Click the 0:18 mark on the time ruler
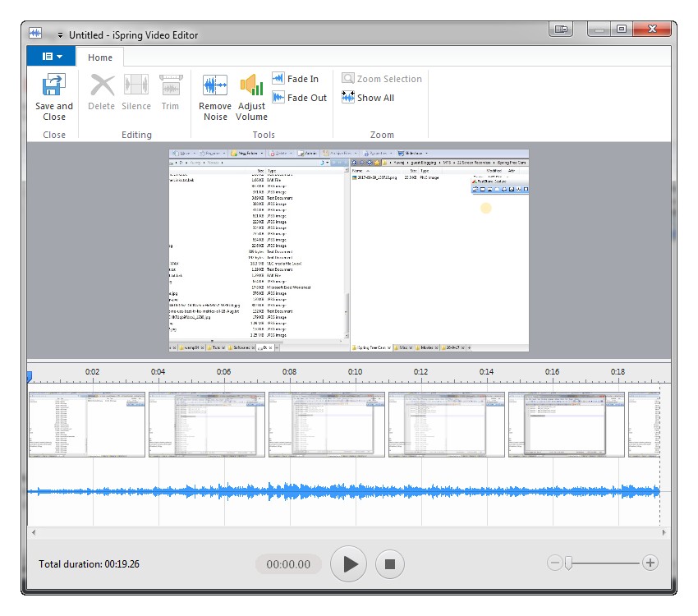The height and width of the screenshot is (616, 698). click(618, 371)
